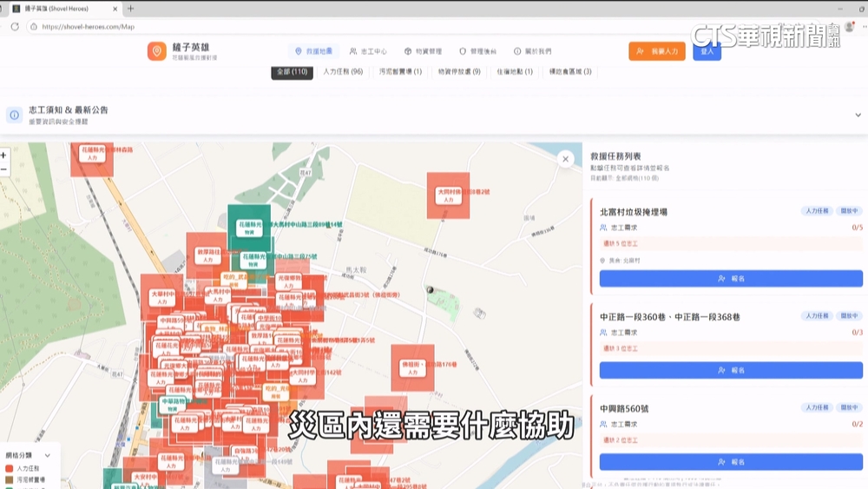
Task: Open the 關於我們 navigation tab
Action: tap(533, 51)
